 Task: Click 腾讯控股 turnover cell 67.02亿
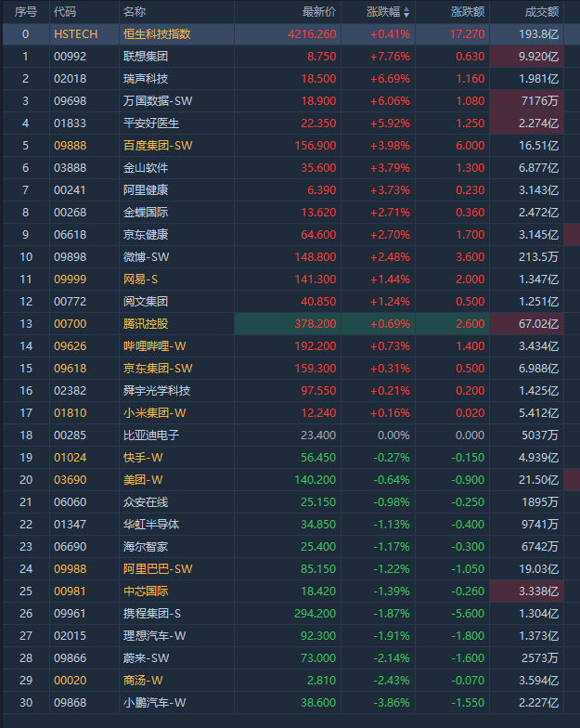coord(538,323)
